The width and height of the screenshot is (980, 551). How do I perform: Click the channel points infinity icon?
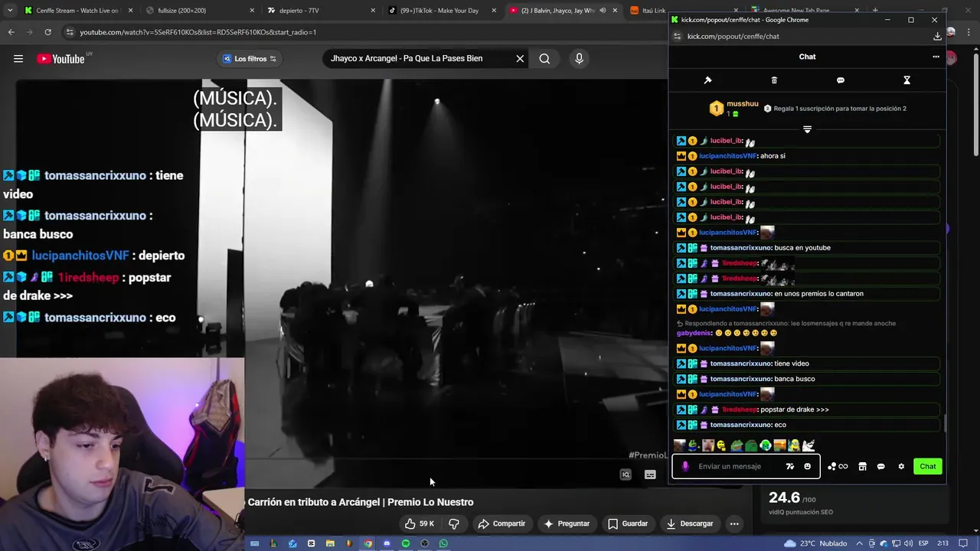point(838,466)
